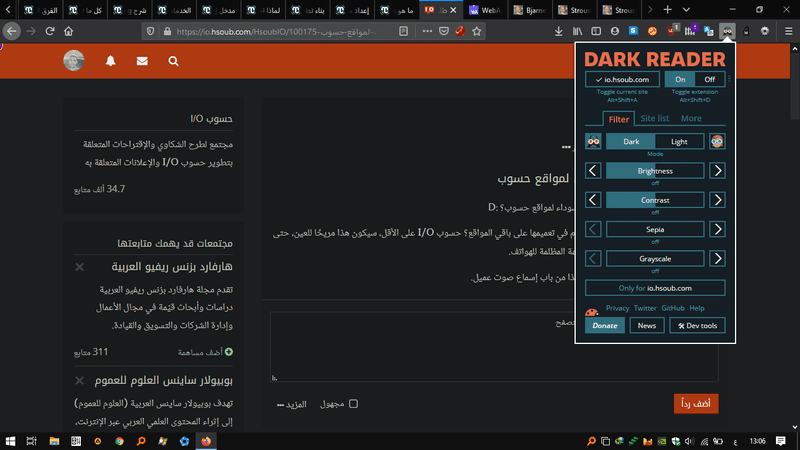Increase Brightness with the right arrow
Viewport: 800px width, 450px height.
717,171
